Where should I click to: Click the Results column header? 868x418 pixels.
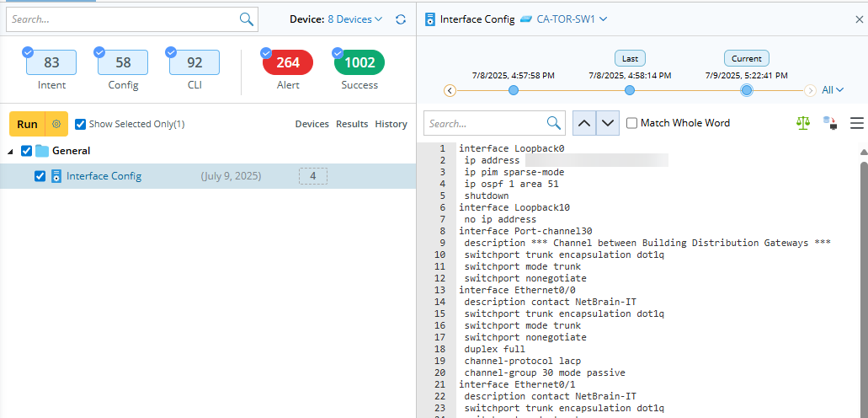coord(352,124)
